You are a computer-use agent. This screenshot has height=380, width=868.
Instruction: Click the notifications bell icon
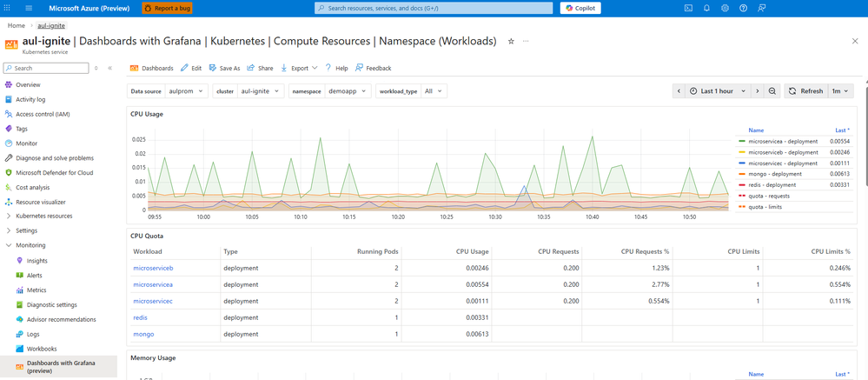pyautogui.click(x=706, y=8)
